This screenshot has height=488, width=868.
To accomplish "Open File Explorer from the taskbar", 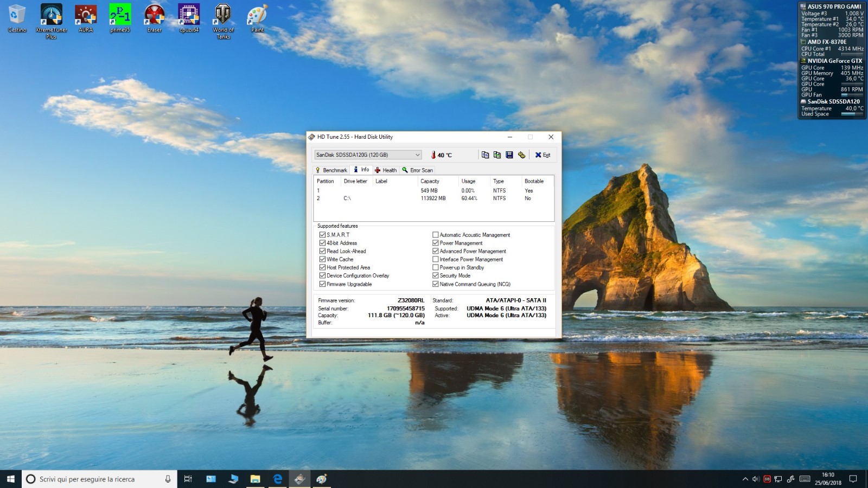I will pyautogui.click(x=255, y=479).
